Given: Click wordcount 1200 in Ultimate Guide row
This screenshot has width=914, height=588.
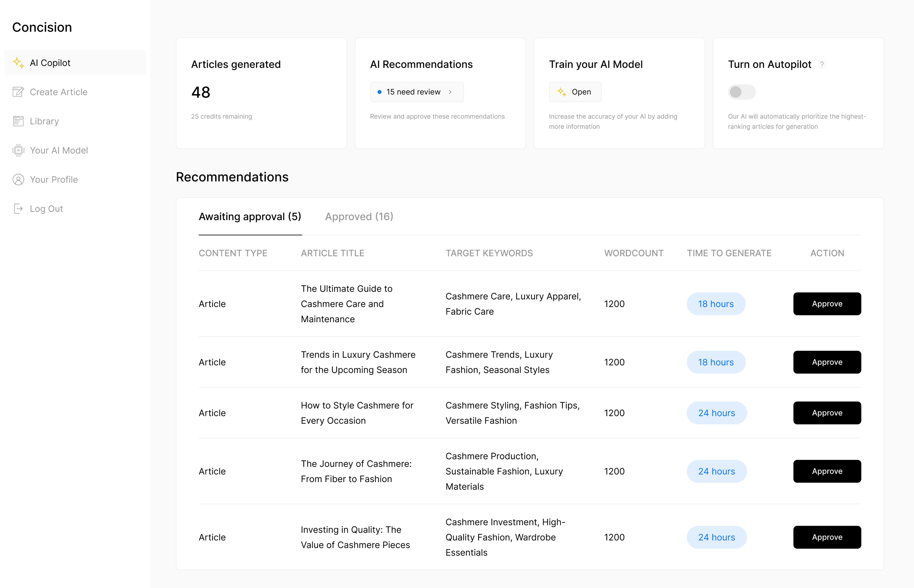Looking at the screenshot, I should point(615,304).
